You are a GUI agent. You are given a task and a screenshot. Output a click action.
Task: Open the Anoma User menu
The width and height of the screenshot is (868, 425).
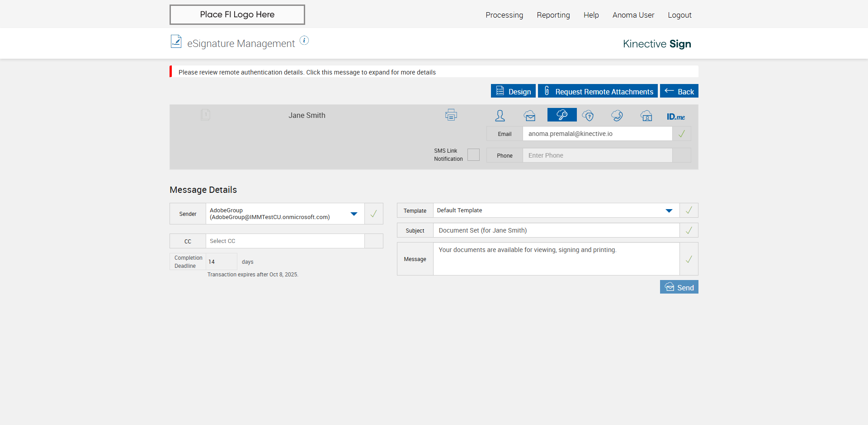tap(633, 15)
